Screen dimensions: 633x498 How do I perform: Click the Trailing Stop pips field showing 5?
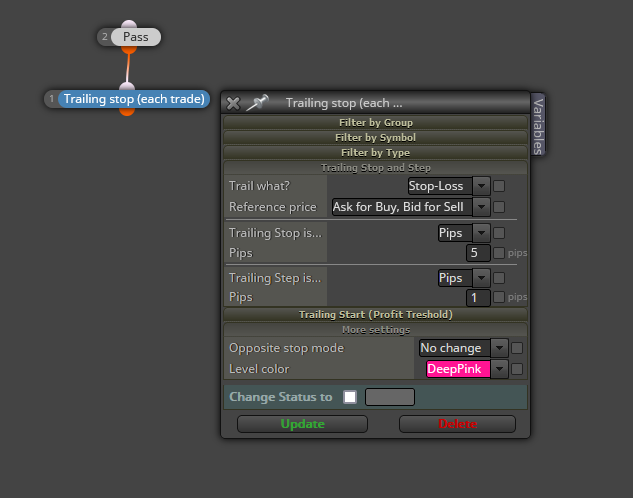[478, 253]
